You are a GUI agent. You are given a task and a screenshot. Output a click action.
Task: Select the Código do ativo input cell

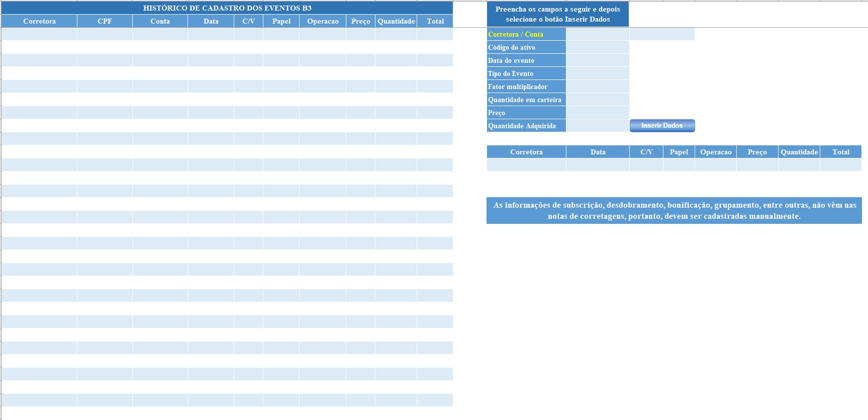(x=598, y=47)
